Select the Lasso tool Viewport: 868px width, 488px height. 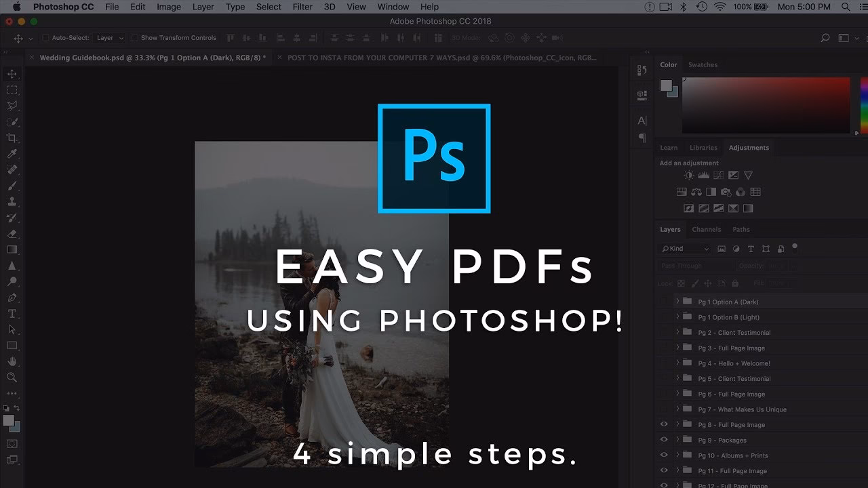pos(12,105)
